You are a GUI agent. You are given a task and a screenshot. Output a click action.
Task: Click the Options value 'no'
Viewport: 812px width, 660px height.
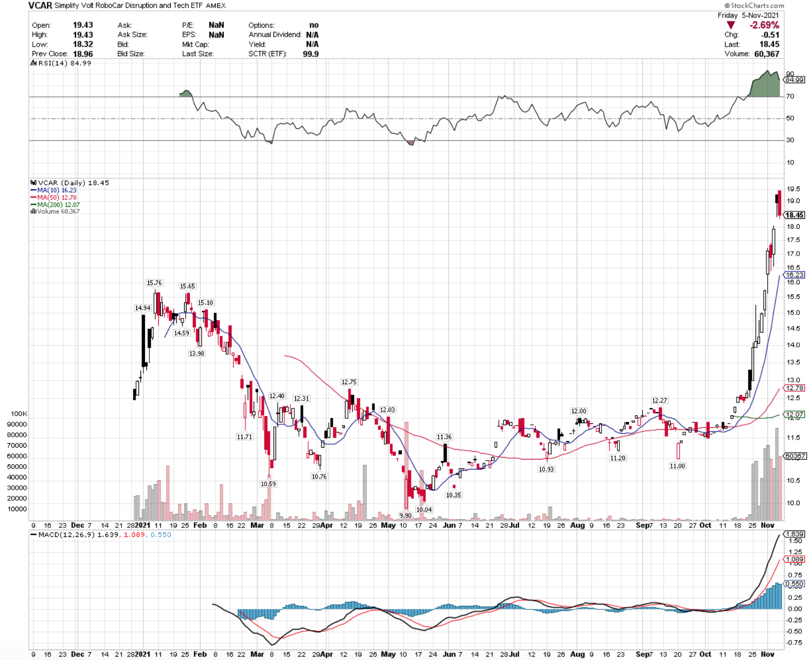(x=314, y=25)
